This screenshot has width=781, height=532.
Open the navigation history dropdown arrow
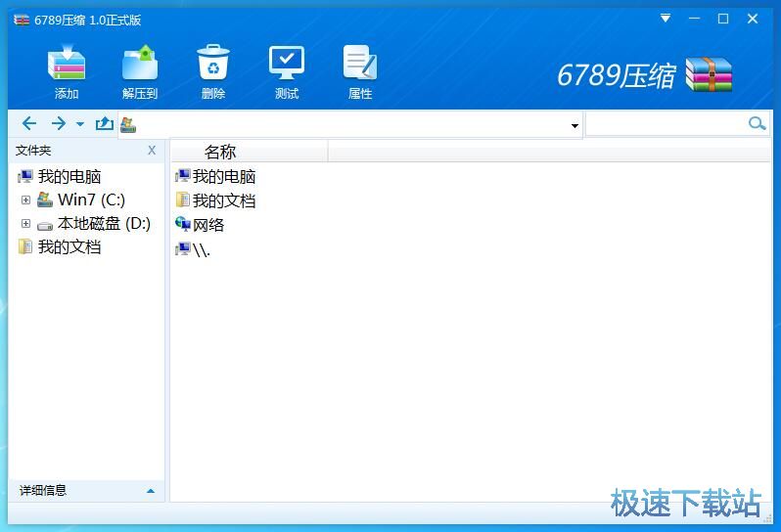(x=80, y=124)
